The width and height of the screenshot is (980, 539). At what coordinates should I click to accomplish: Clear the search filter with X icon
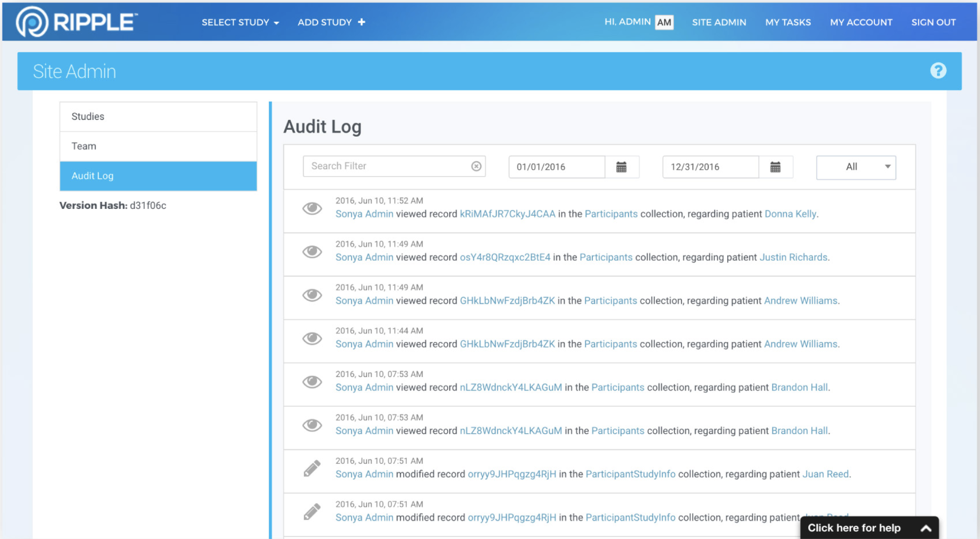click(476, 166)
